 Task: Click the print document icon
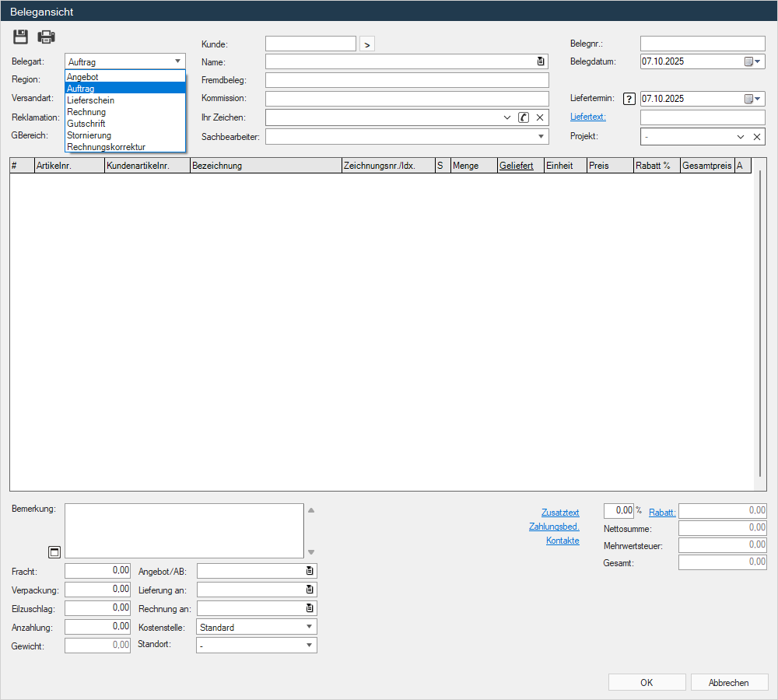tap(47, 37)
